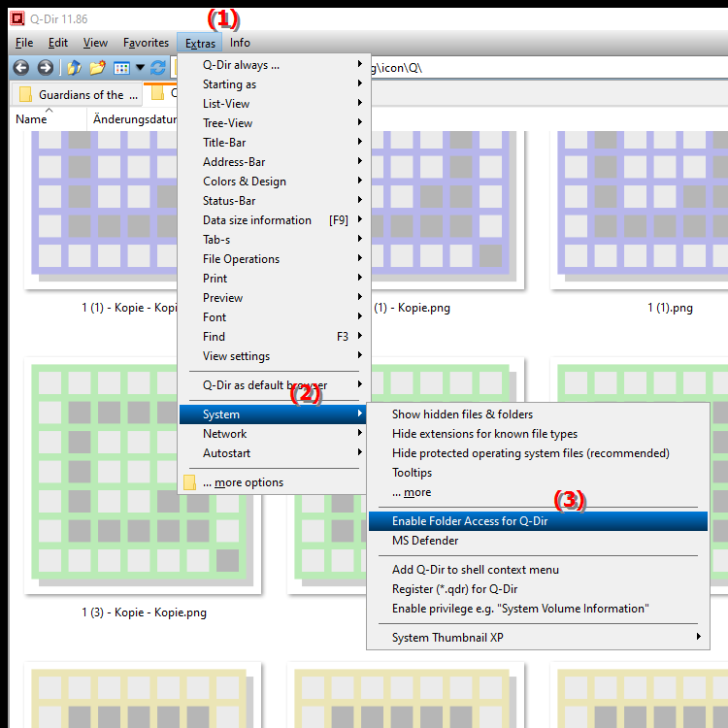728x728 pixels.
Task: Open the Info menu
Action: (240, 43)
